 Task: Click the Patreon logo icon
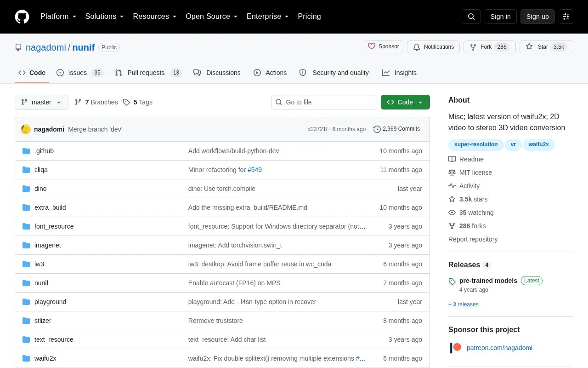pyautogui.click(x=456, y=348)
